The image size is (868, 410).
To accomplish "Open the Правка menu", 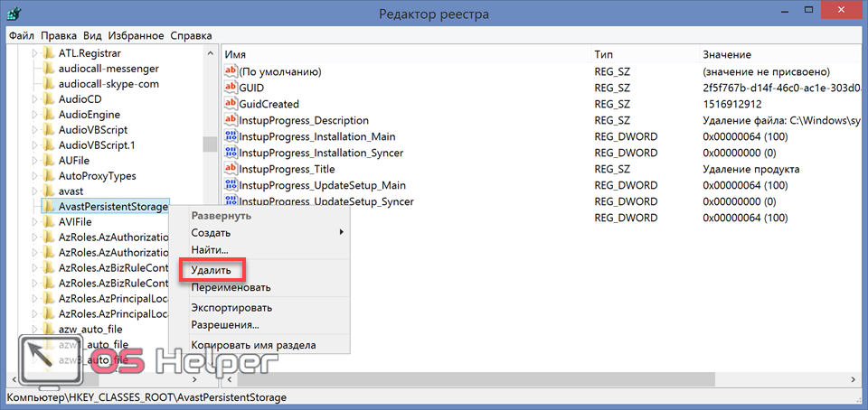I will click(59, 36).
